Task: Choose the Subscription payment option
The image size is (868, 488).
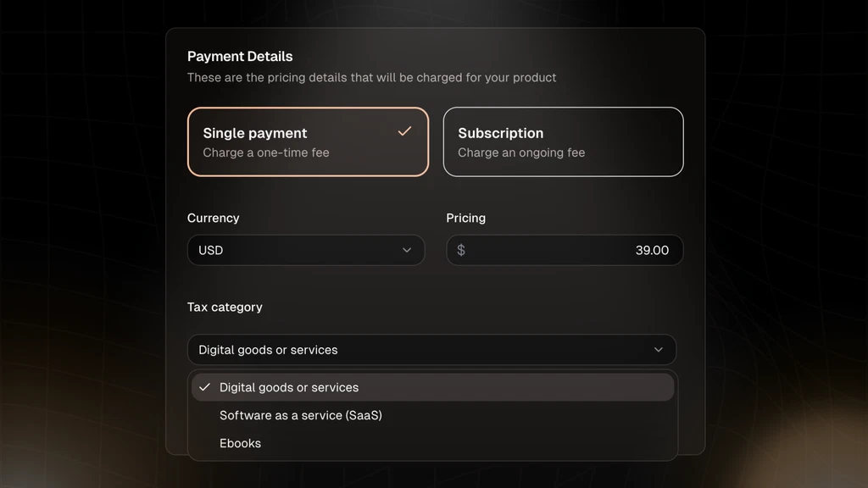Action: 563,141
